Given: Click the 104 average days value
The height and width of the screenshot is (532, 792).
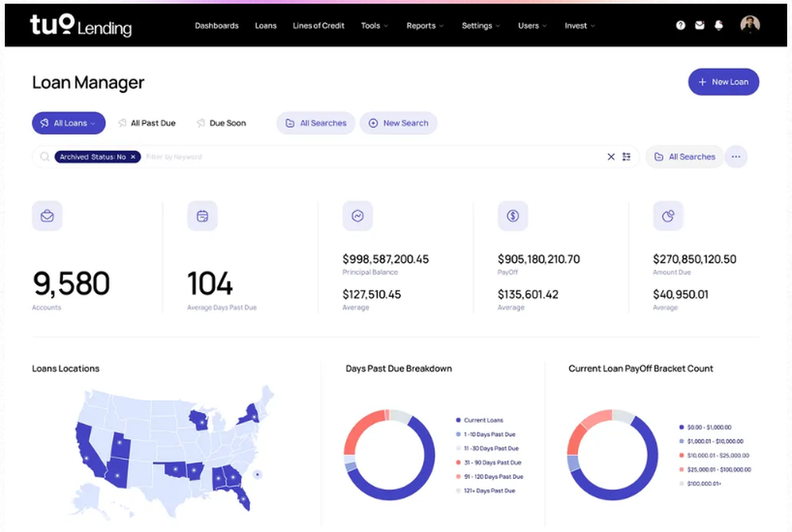Looking at the screenshot, I should click(x=210, y=283).
